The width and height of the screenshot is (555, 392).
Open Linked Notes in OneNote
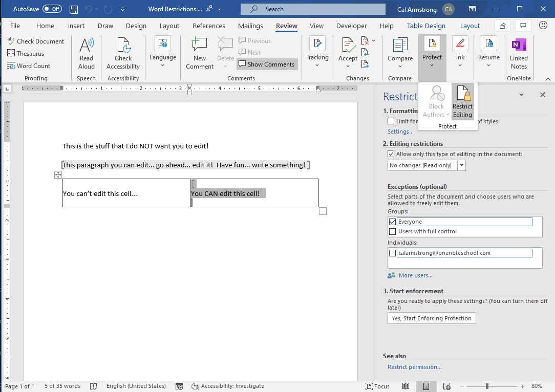pos(519,53)
